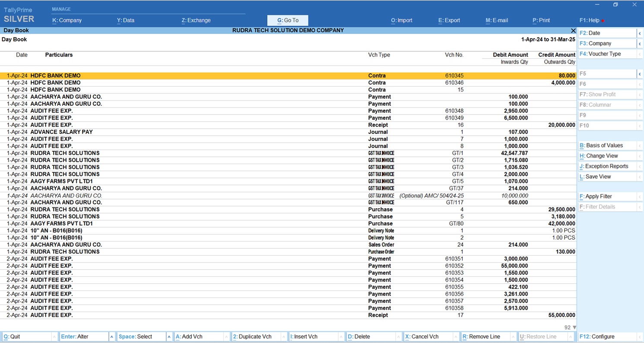Open the Company menu

(x=67, y=20)
